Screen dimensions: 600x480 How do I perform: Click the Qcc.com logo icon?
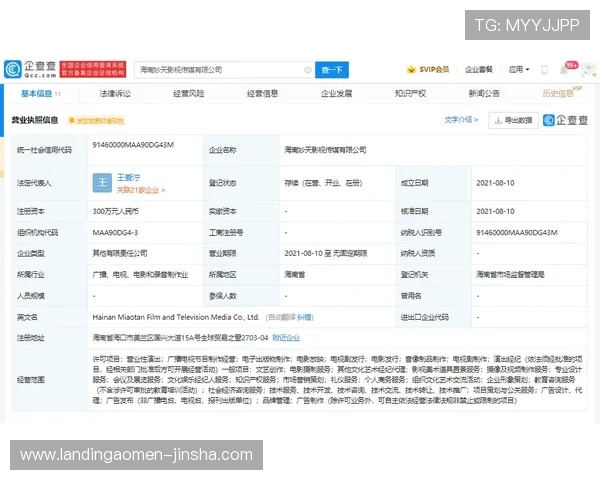(13, 70)
